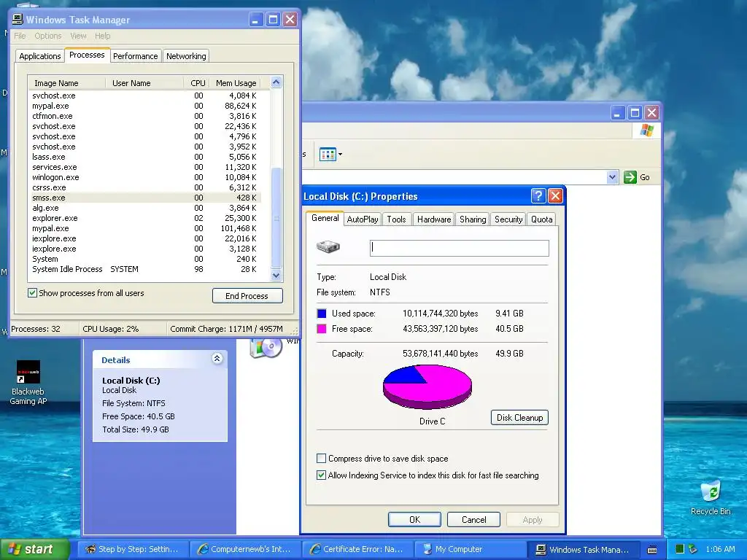Switch to Step by Step taskbar item
Image resolution: width=747 pixels, height=560 pixels.
pyautogui.click(x=132, y=549)
